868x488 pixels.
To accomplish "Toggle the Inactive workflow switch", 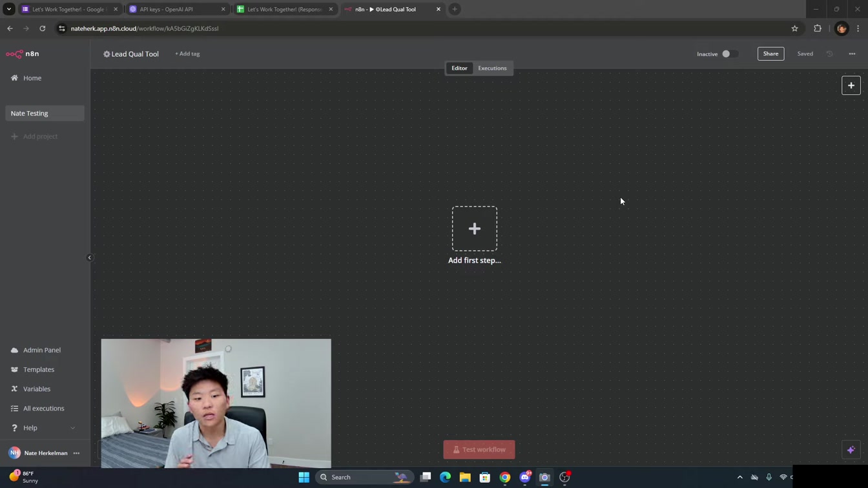I will click(x=730, y=54).
